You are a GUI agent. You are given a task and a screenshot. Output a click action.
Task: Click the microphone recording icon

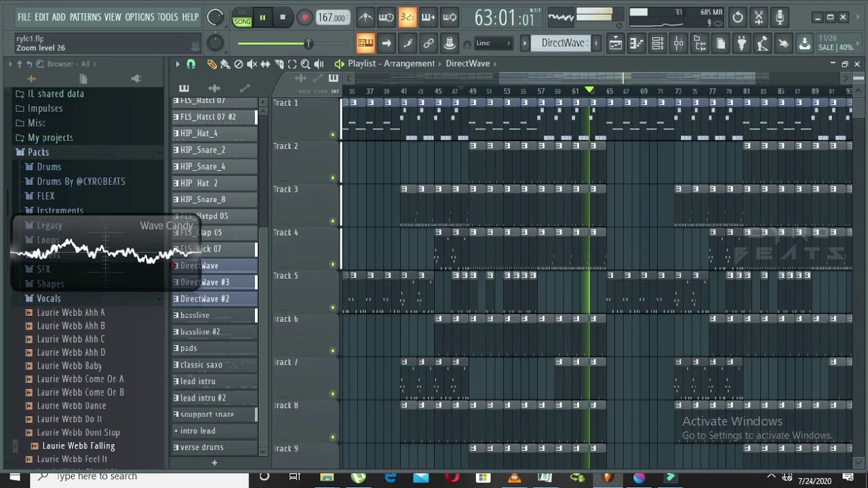coord(780,18)
